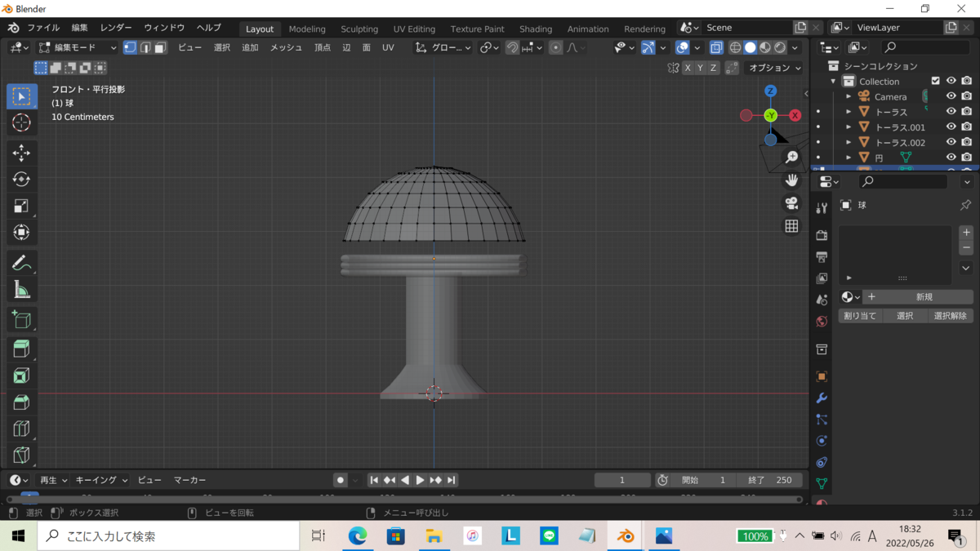Viewport: 980px width, 551px height.
Task: Hide the Camera object in outliner
Action: [951, 96]
